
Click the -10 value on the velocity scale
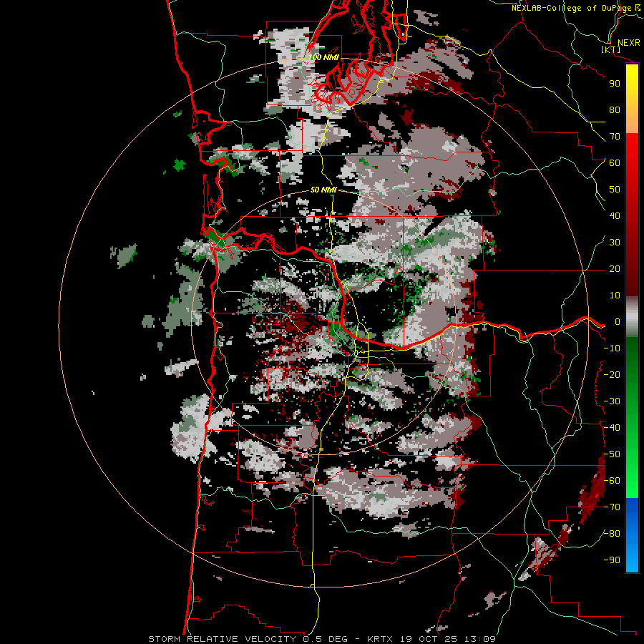[x=612, y=348]
